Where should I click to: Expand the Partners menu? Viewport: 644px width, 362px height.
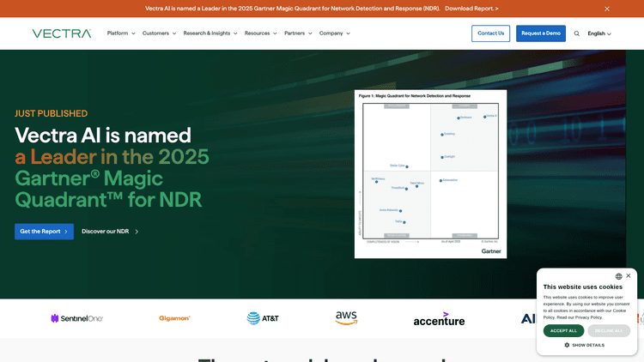[298, 33]
